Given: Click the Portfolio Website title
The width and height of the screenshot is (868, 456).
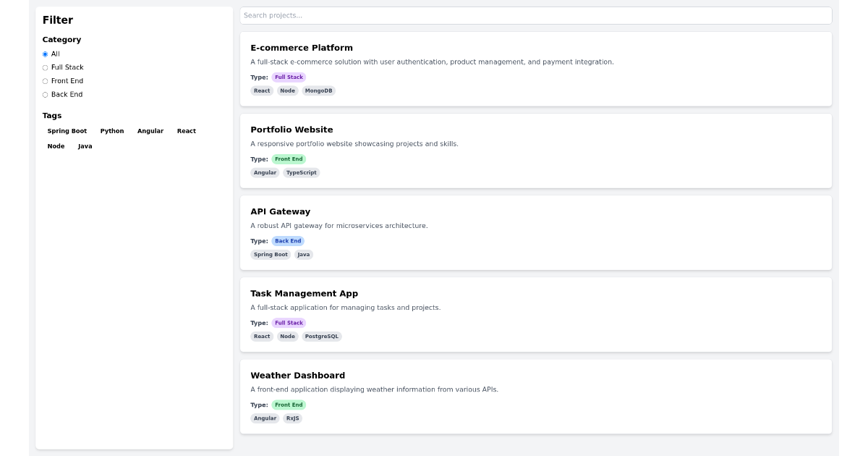Looking at the screenshot, I should coord(292,130).
